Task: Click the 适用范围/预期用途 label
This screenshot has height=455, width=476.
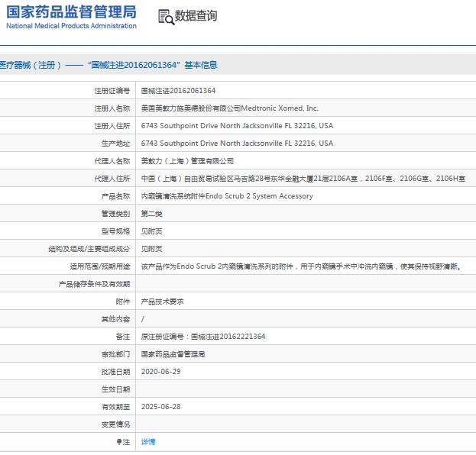Action: point(100,266)
